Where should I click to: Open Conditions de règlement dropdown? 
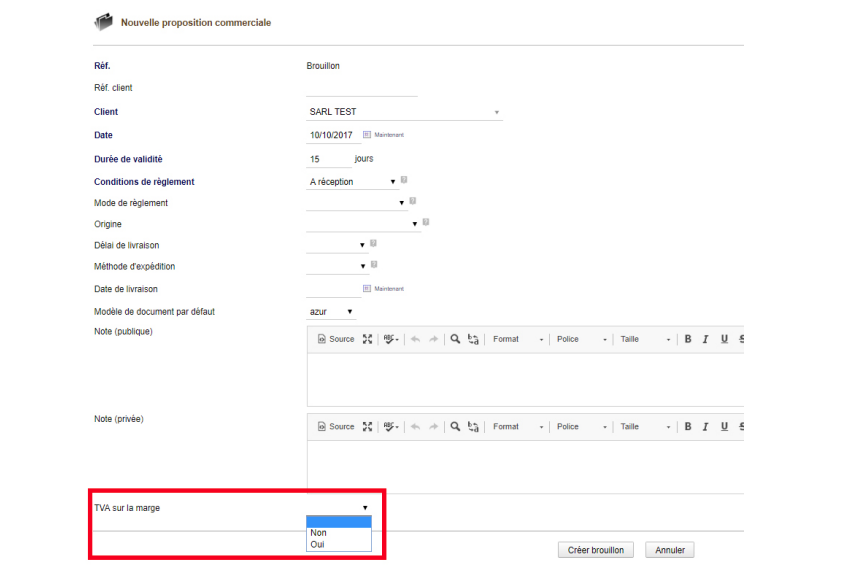353,182
